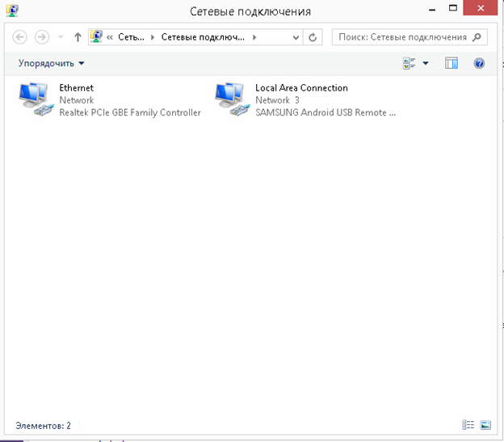Switch to details view in status bar
This screenshot has width=504, height=442.
click(x=468, y=425)
